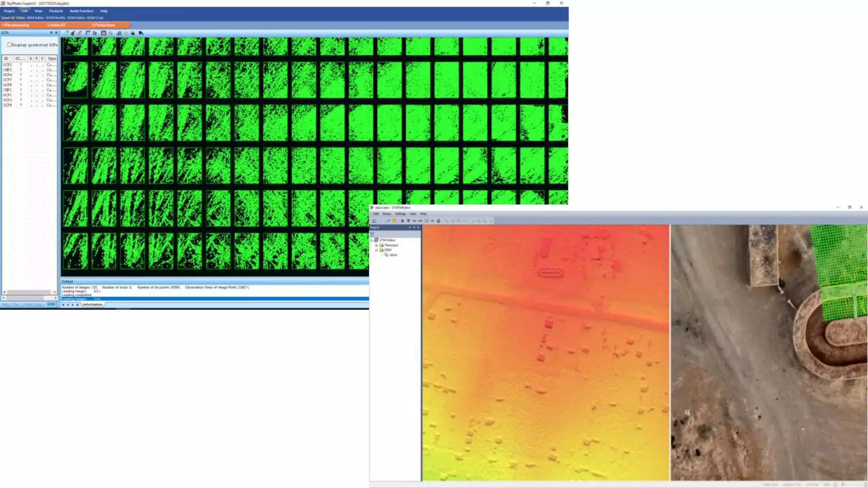Click the refresh icon in Project panel
This screenshot has height=488, width=868.
[373, 234]
